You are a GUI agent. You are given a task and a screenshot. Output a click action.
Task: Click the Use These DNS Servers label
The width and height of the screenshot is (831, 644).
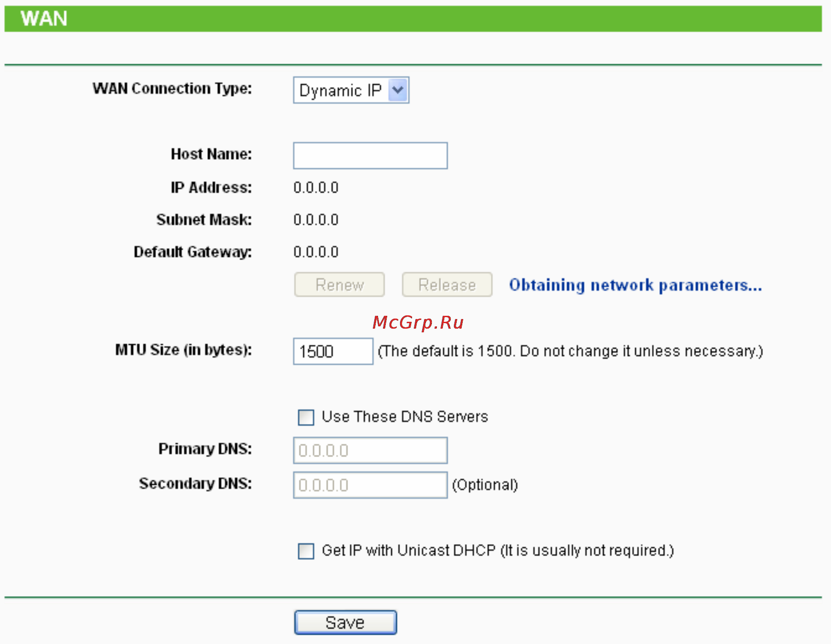pos(405,417)
